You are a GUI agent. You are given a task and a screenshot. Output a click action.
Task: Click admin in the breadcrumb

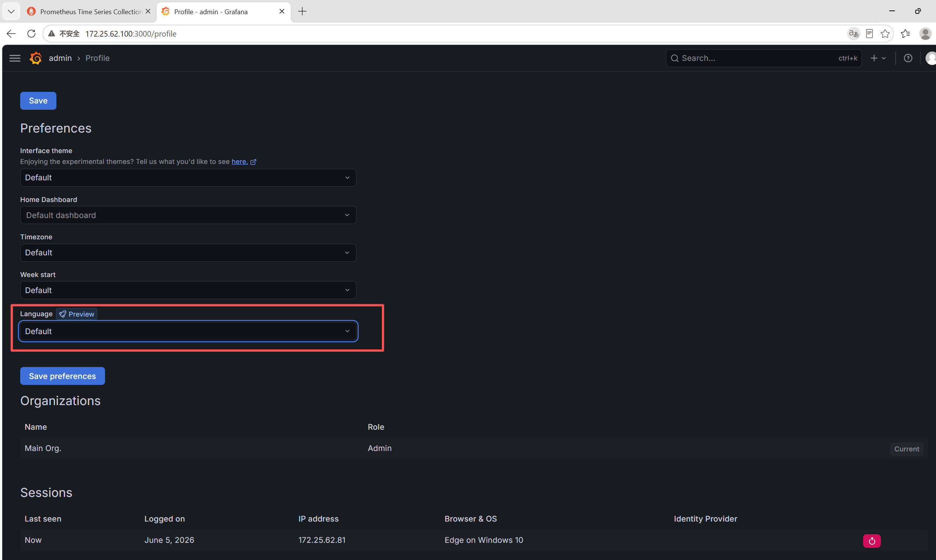point(61,58)
